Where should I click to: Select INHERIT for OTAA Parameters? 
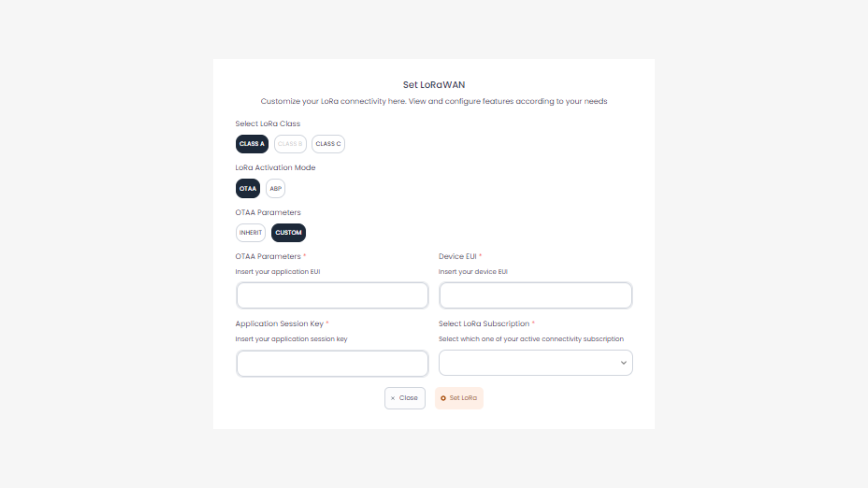[250, 233]
